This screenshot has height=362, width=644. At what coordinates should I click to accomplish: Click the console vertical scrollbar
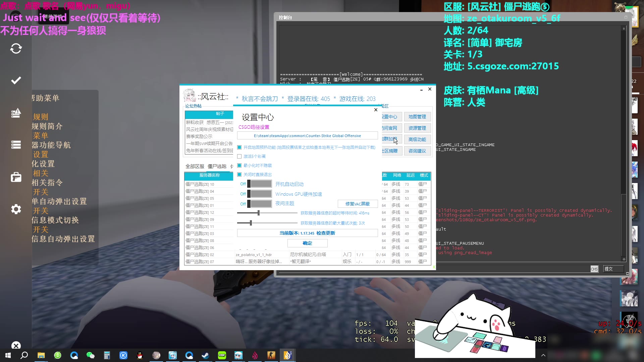click(624, 144)
